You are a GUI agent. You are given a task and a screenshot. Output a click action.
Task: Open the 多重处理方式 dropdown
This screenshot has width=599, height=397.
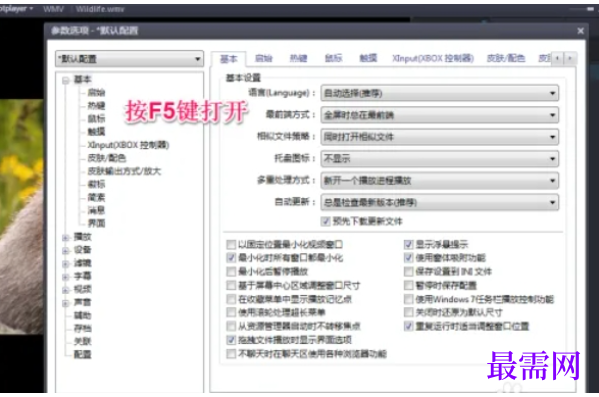click(440, 180)
